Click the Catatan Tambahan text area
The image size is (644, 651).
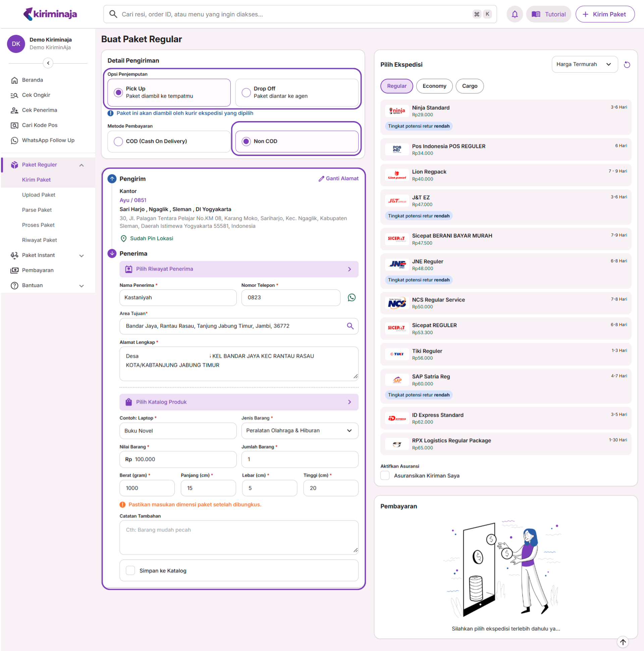(238, 537)
